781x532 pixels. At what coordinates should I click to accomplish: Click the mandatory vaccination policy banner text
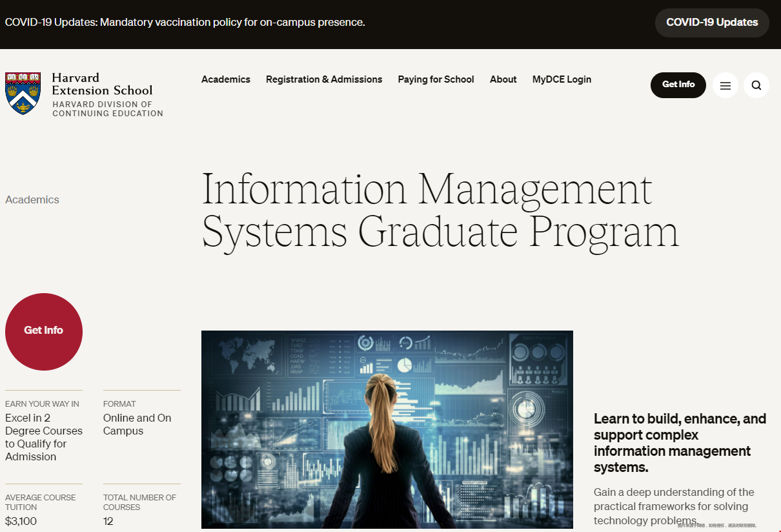pyautogui.click(x=185, y=23)
